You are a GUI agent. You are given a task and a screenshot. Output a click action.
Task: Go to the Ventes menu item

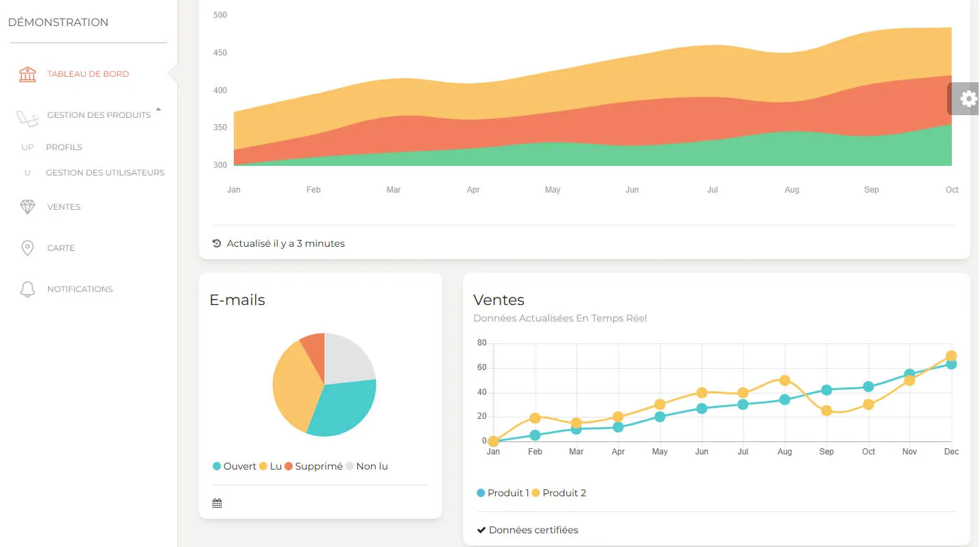point(64,207)
